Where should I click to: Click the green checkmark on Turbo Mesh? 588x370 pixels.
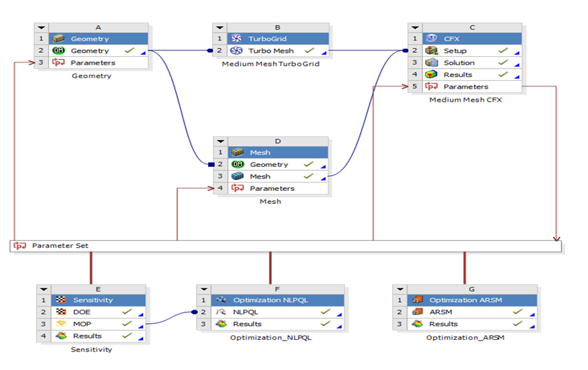point(309,50)
